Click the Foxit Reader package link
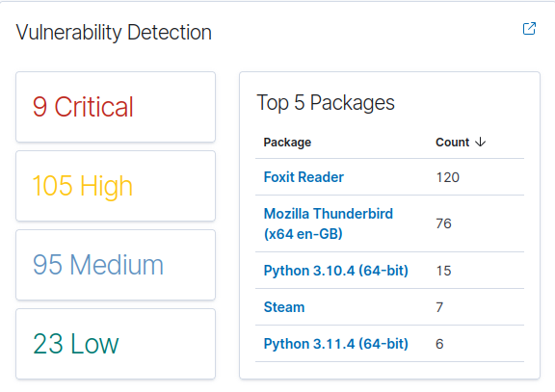The width and height of the screenshot is (555, 392). 304,177
